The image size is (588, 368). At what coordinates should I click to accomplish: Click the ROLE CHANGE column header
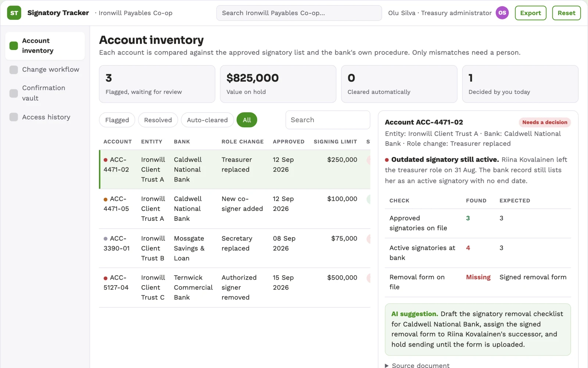[243, 142]
